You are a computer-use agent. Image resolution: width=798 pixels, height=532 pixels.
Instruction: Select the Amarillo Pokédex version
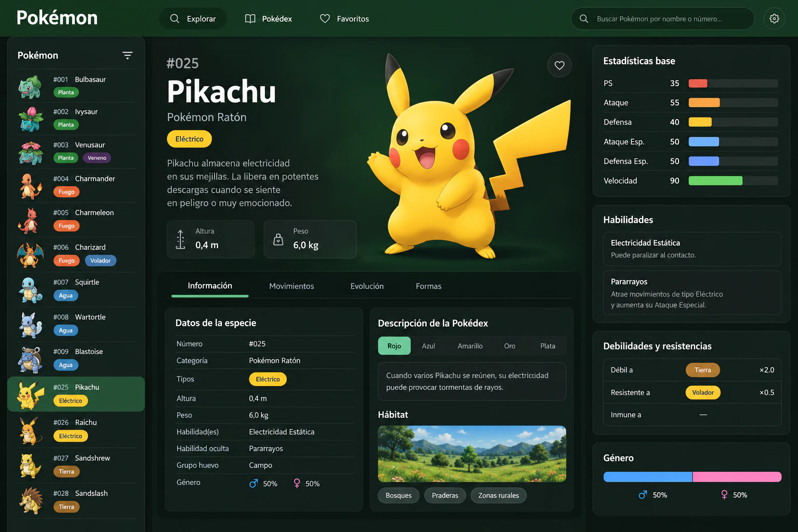(x=470, y=346)
